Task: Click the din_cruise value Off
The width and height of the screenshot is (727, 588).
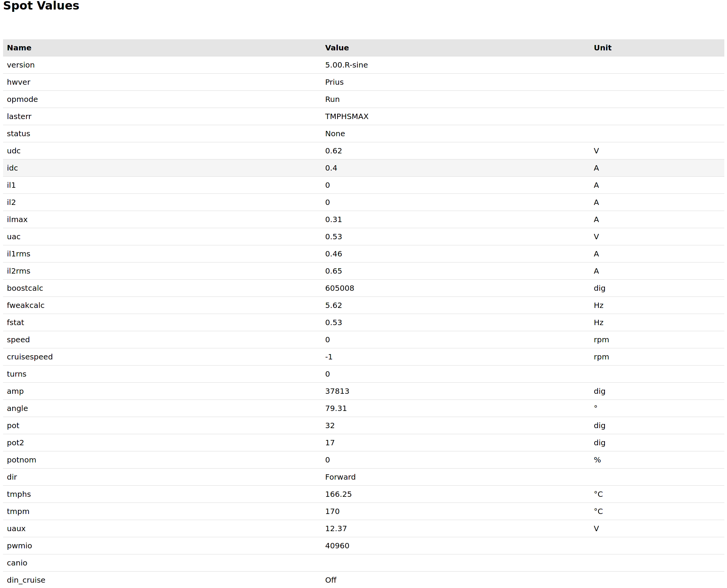Action: coord(331,580)
